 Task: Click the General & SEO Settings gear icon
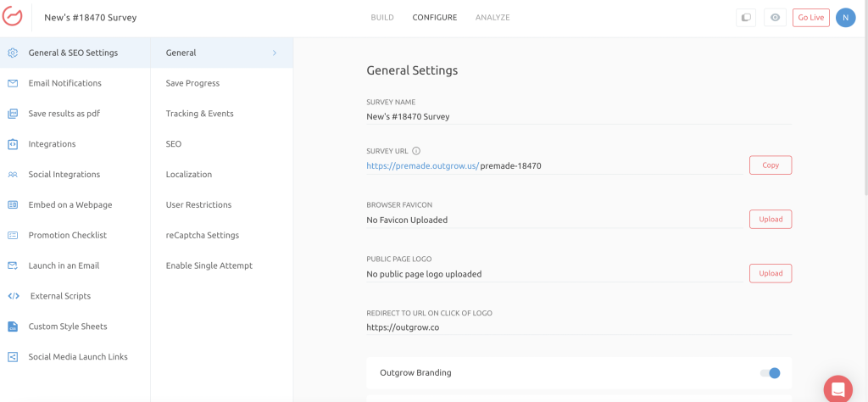13,53
